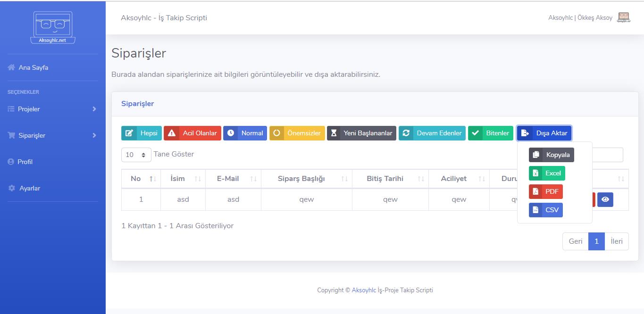Open the Tane Göster entries dropdown
The height and width of the screenshot is (314, 644).
tap(136, 155)
